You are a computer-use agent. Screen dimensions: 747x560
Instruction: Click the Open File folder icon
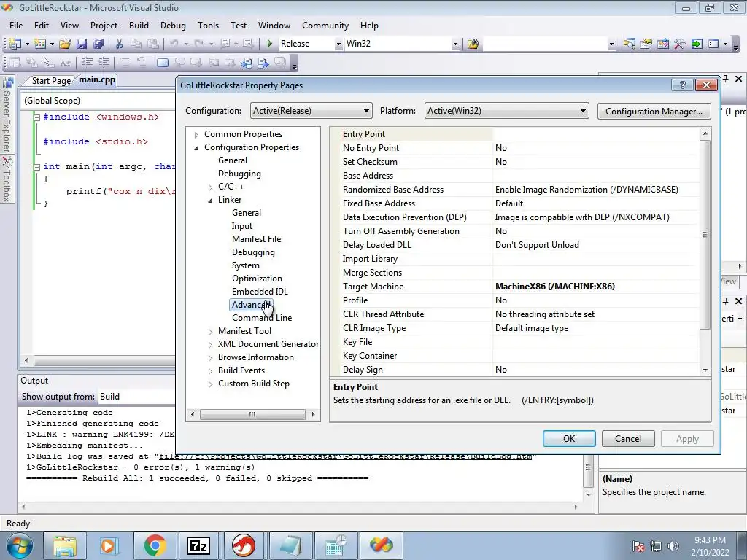pyautogui.click(x=65, y=44)
